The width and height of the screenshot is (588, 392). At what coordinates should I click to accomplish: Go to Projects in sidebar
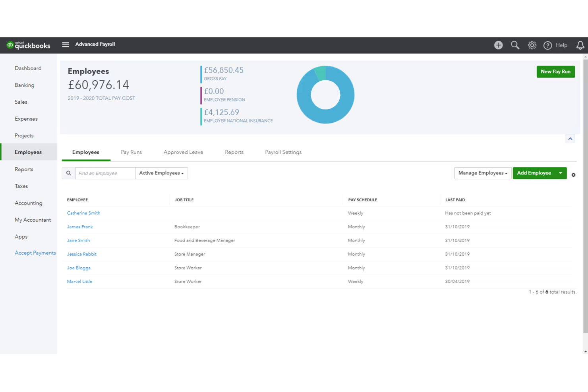(x=24, y=135)
